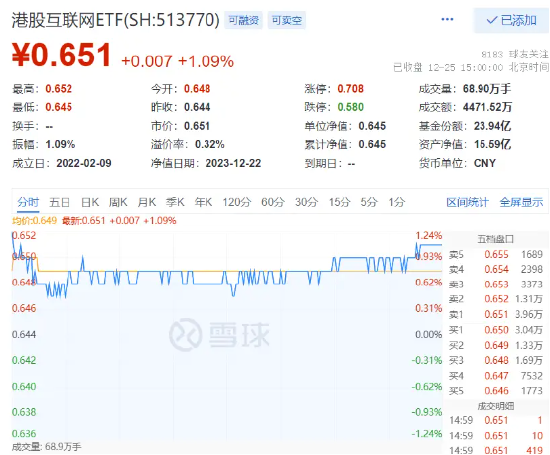Screen dimensions: 550x455
Task: Click the 可卖空 tag
Action: (x=287, y=20)
